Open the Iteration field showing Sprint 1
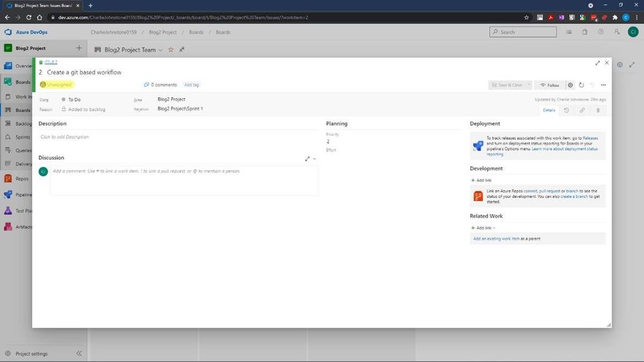Viewport: 644px width, 362px height. coord(181,109)
